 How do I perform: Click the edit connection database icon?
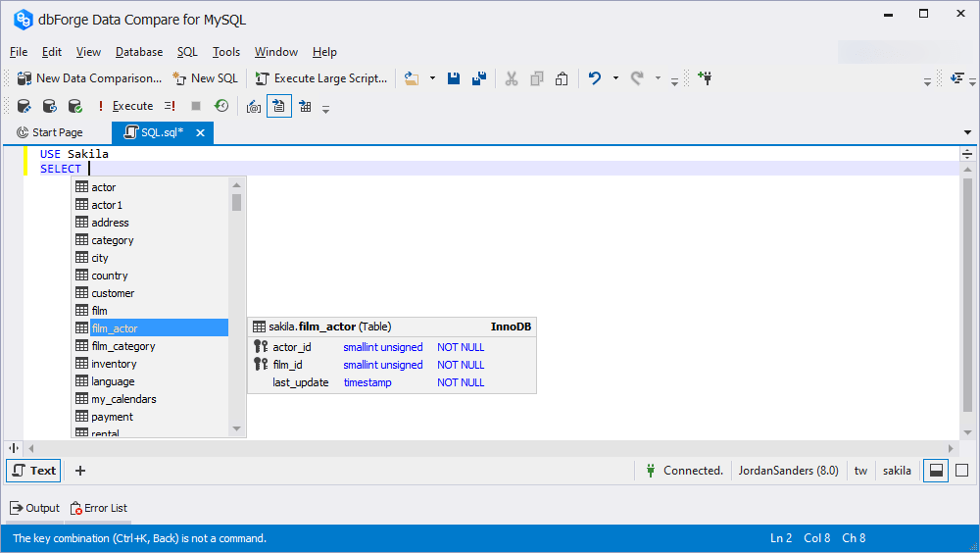(x=24, y=106)
